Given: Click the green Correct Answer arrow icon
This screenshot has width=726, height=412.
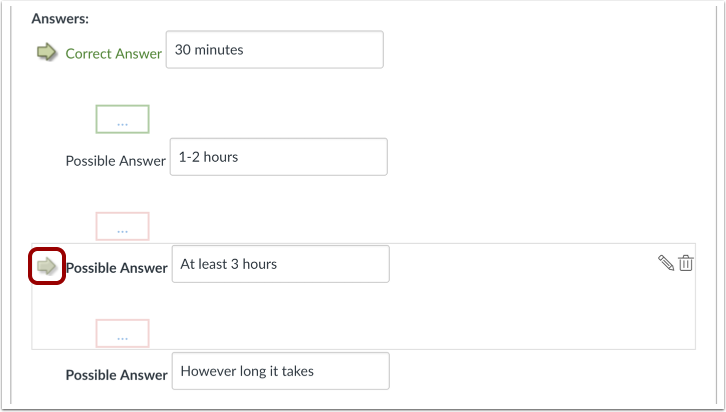Looking at the screenshot, I should (x=47, y=52).
